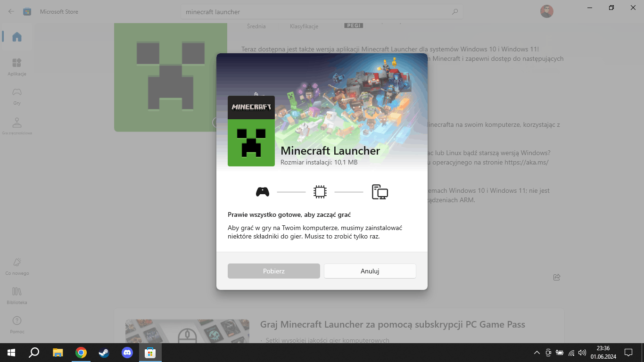Open File Explorer from taskbar
Image resolution: width=644 pixels, height=362 pixels.
(58, 352)
